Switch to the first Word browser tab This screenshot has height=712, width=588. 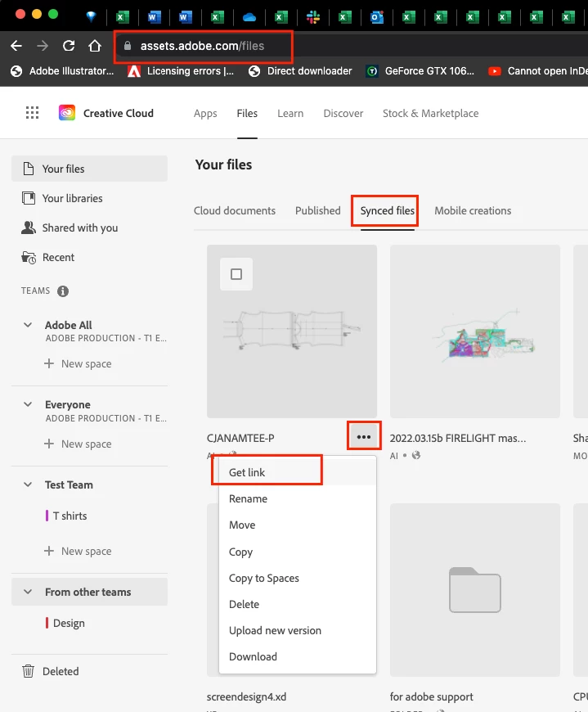tap(154, 17)
